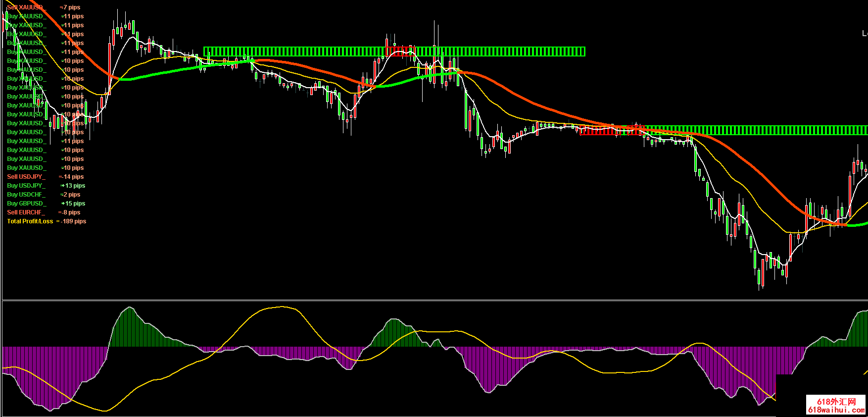Click the red hatched zone inside upper green band

(x=400, y=52)
